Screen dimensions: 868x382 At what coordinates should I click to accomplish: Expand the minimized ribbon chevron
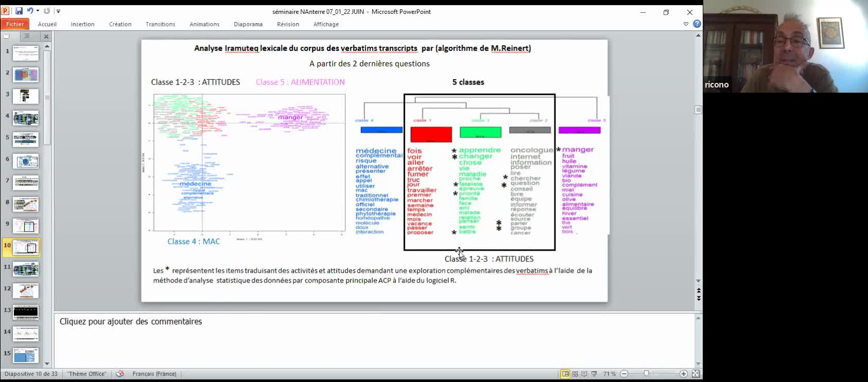(686, 24)
